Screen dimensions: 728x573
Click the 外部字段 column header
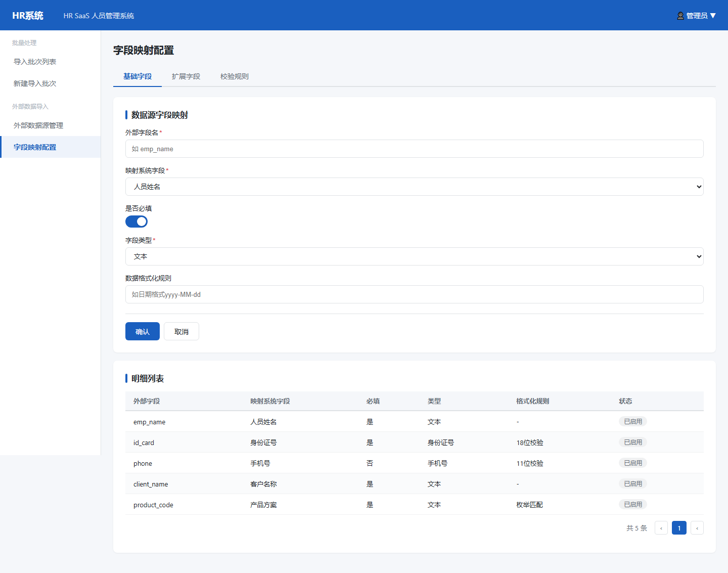(147, 401)
